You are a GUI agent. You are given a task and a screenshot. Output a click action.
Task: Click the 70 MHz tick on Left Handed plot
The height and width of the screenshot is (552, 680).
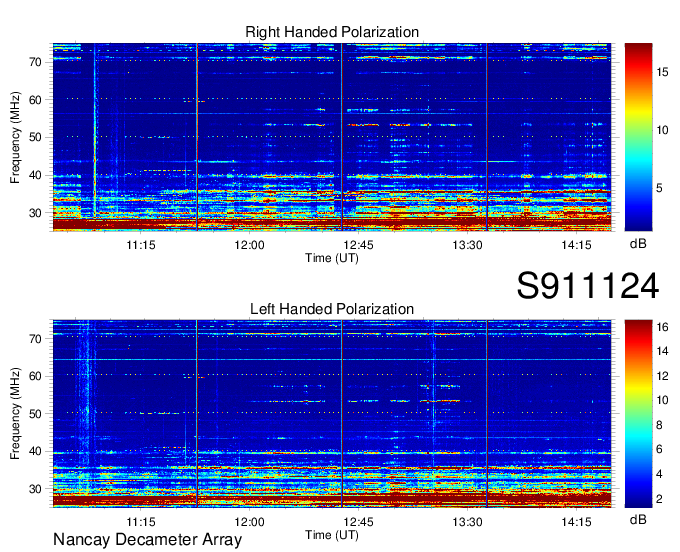35,339
